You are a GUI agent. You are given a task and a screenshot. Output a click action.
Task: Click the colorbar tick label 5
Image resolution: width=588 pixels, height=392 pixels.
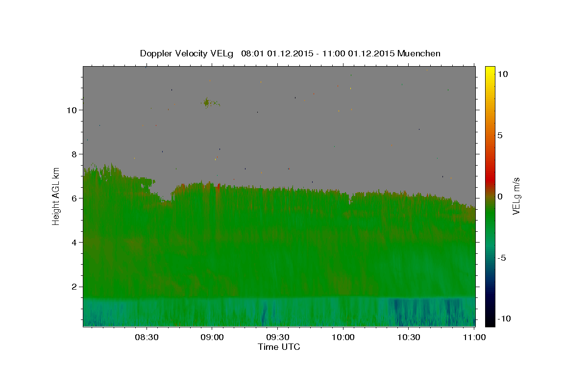[x=500, y=135]
